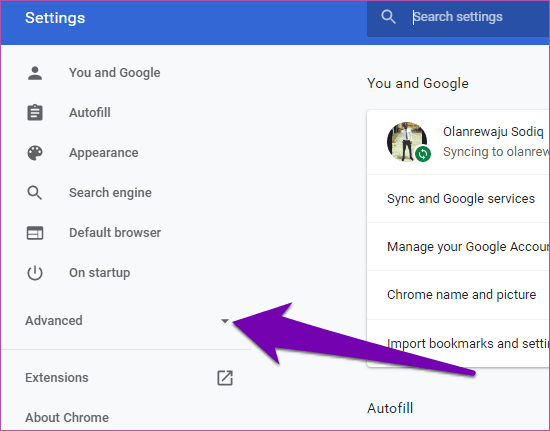
Task: Click the Default browser window icon
Action: click(35, 233)
